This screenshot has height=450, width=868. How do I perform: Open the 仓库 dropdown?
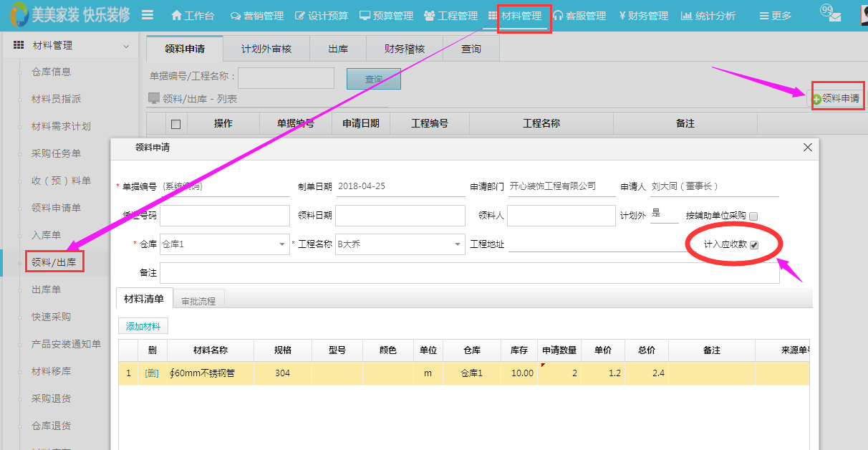(x=282, y=245)
